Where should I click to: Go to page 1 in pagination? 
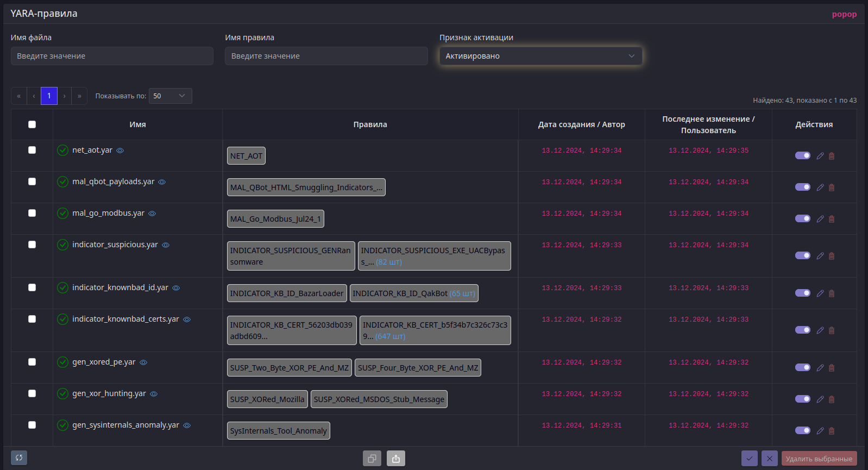(x=49, y=96)
